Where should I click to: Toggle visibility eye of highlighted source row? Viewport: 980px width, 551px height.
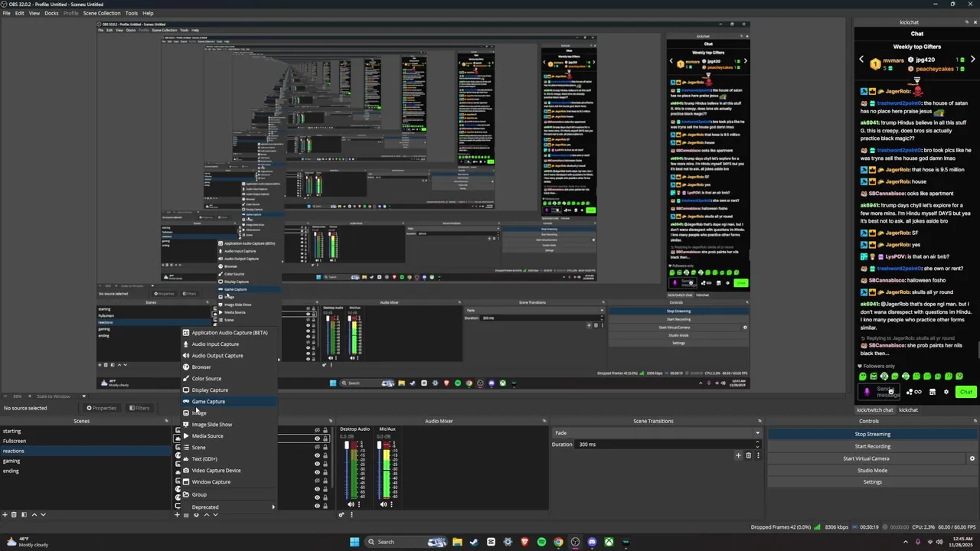click(317, 439)
